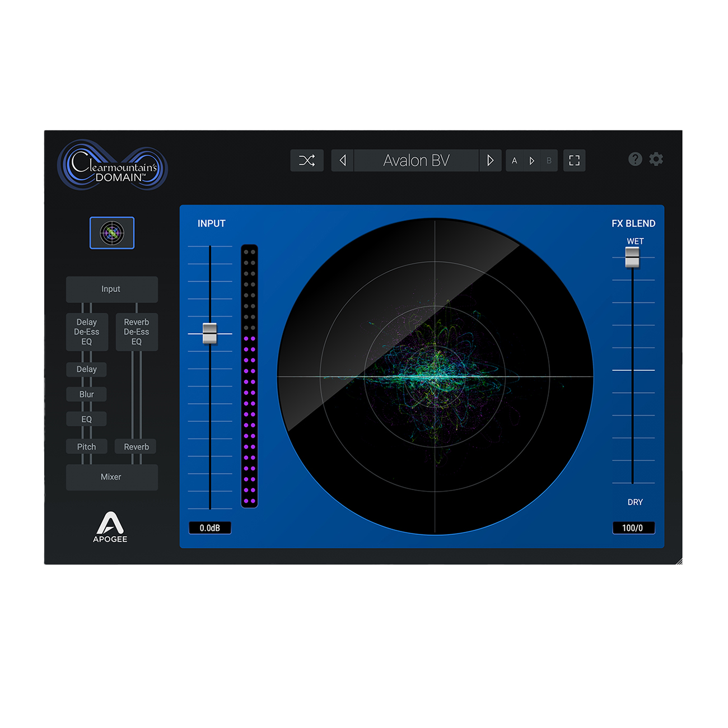Open the settings gear icon
728x728 pixels.
pos(656,159)
